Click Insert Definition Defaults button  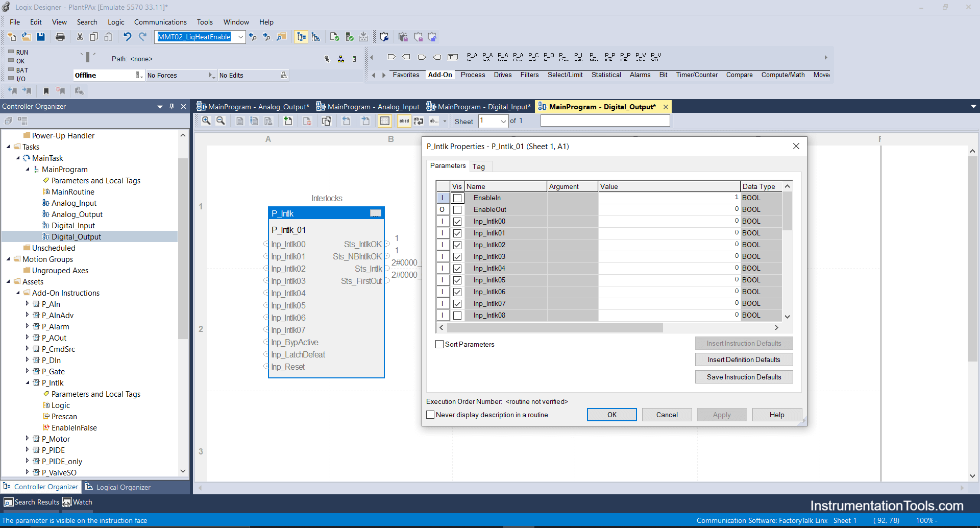click(x=744, y=359)
